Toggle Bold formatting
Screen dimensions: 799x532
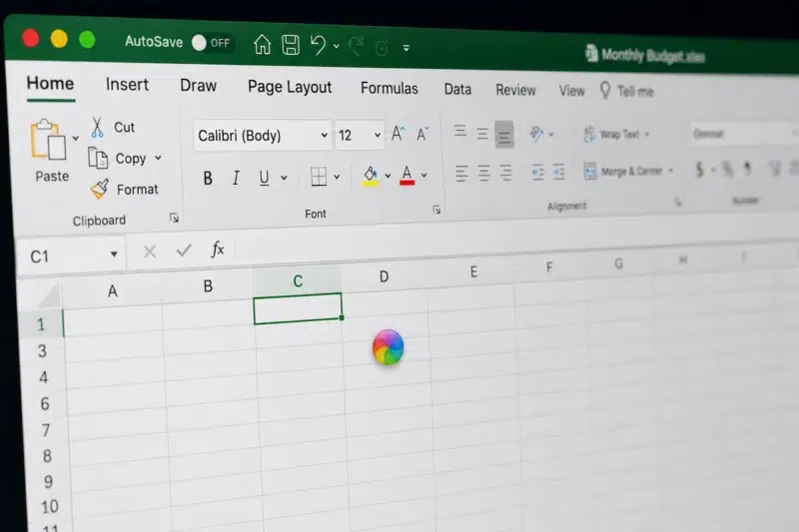[x=208, y=179]
